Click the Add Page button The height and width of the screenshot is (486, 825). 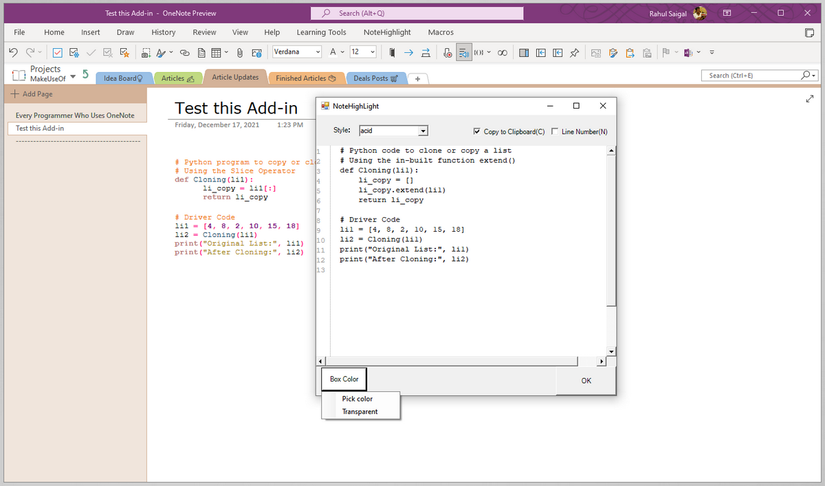point(32,93)
